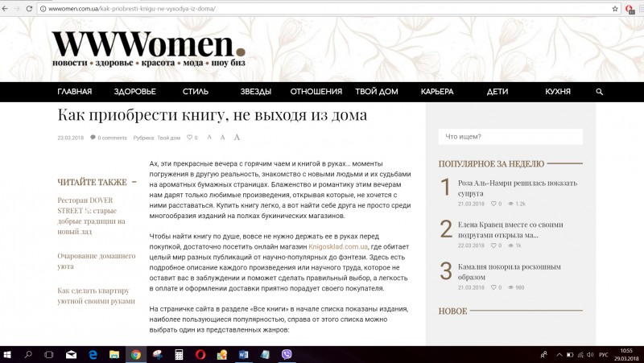The width and height of the screenshot is (644, 363).
Task: Click the Opera extension icon in the browser toolbar
Action: point(630,9)
